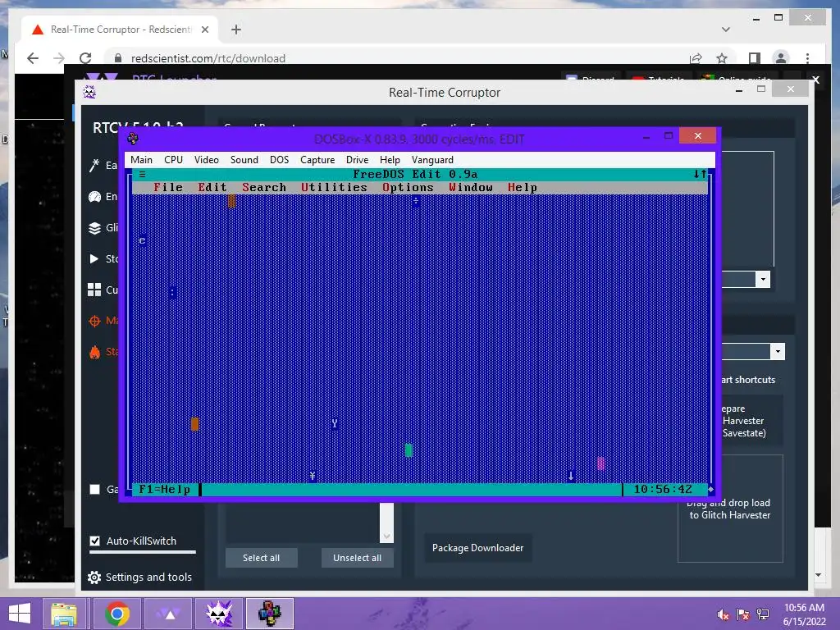Click the Unselect all button

(x=358, y=558)
